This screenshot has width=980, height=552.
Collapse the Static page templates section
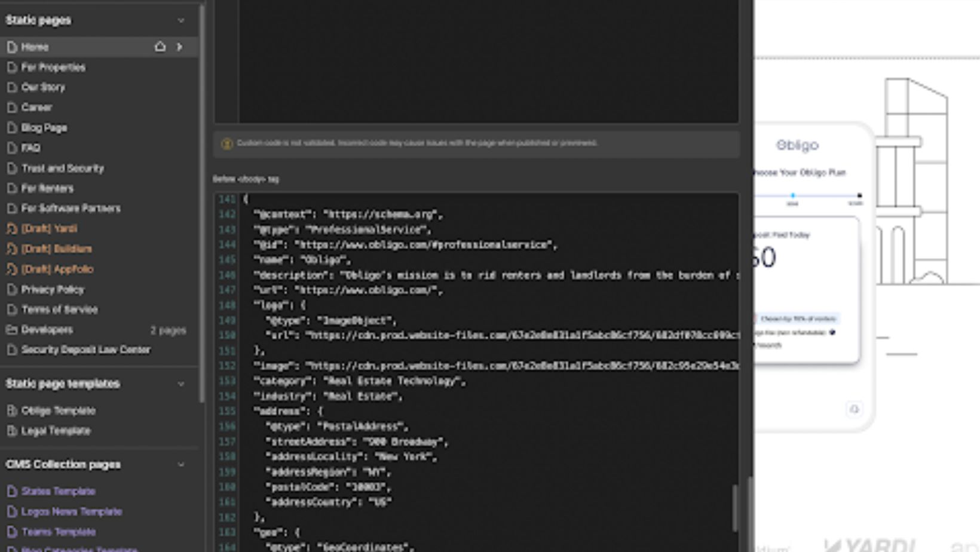coord(181,384)
